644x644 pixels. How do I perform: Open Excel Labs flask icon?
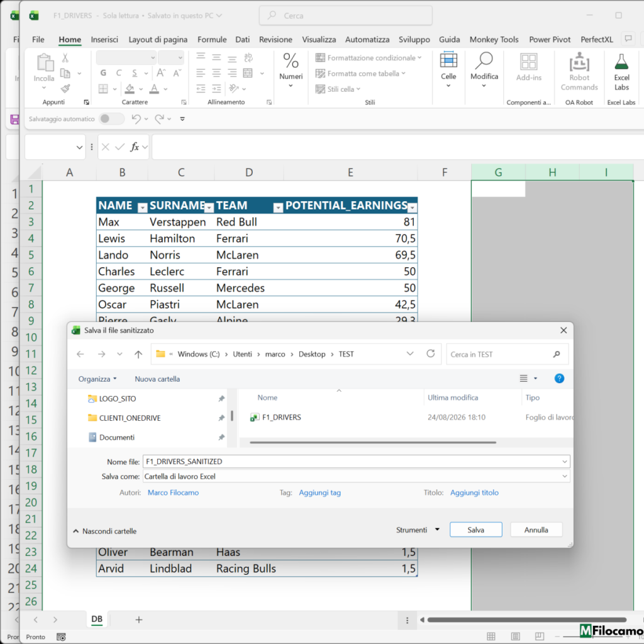621,62
